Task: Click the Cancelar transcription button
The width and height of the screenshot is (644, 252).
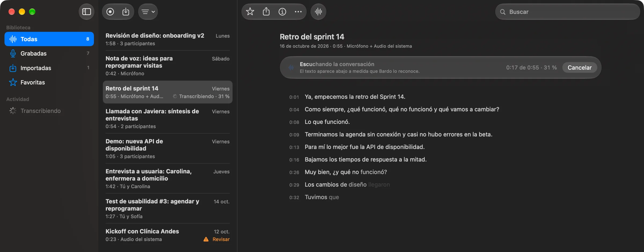Action: (579, 67)
